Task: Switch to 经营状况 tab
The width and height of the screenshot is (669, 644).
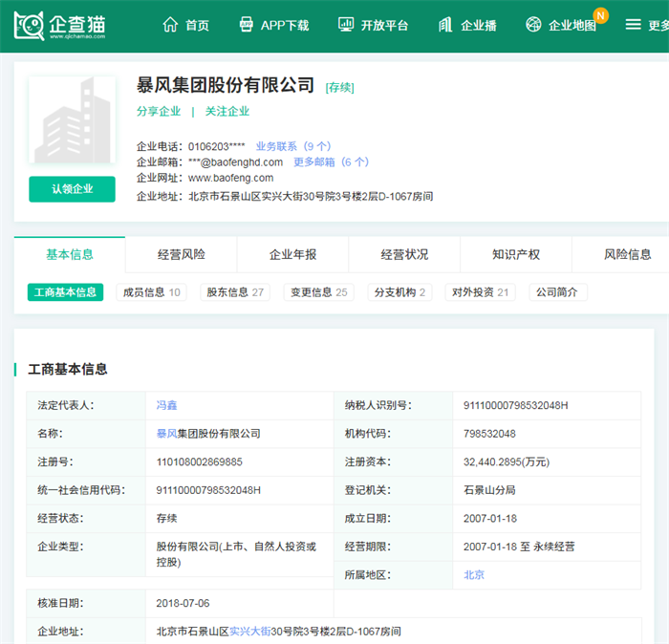Action: (x=404, y=254)
